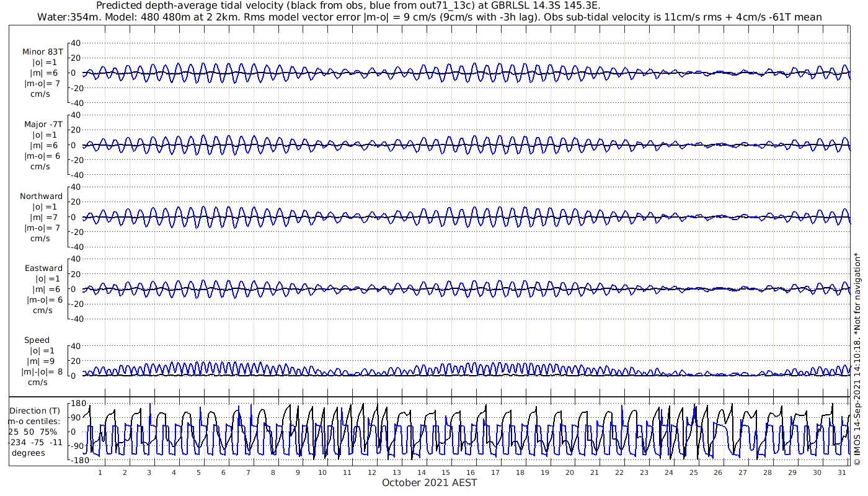
Task: Click the 'Minor 83T' panel label
Action: (42, 51)
